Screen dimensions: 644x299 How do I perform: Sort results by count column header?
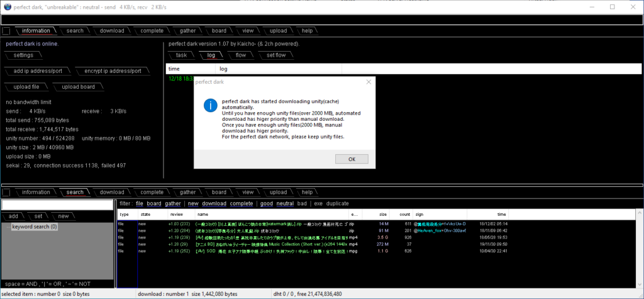[401, 215]
